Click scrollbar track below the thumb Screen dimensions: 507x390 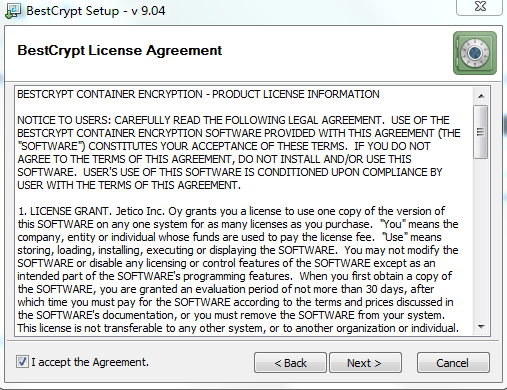coord(481,238)
